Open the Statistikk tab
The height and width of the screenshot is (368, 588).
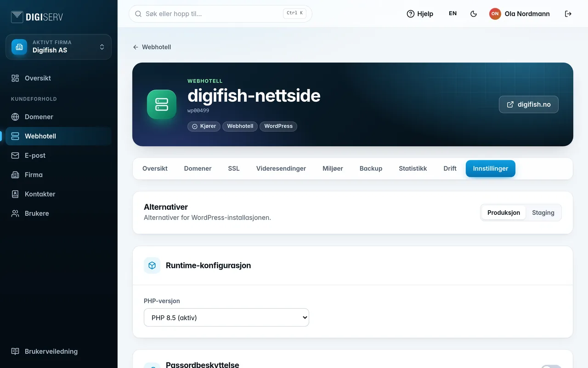tap(413, 168)
